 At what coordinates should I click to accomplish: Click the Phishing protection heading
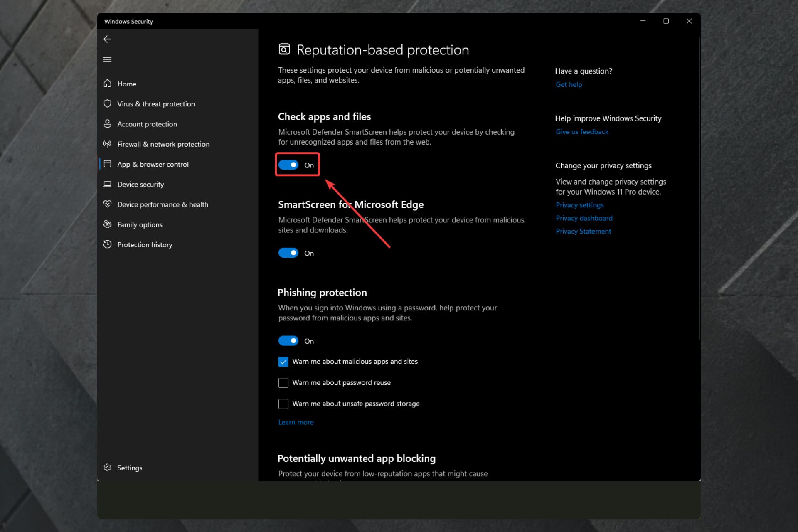coord(322,293)
